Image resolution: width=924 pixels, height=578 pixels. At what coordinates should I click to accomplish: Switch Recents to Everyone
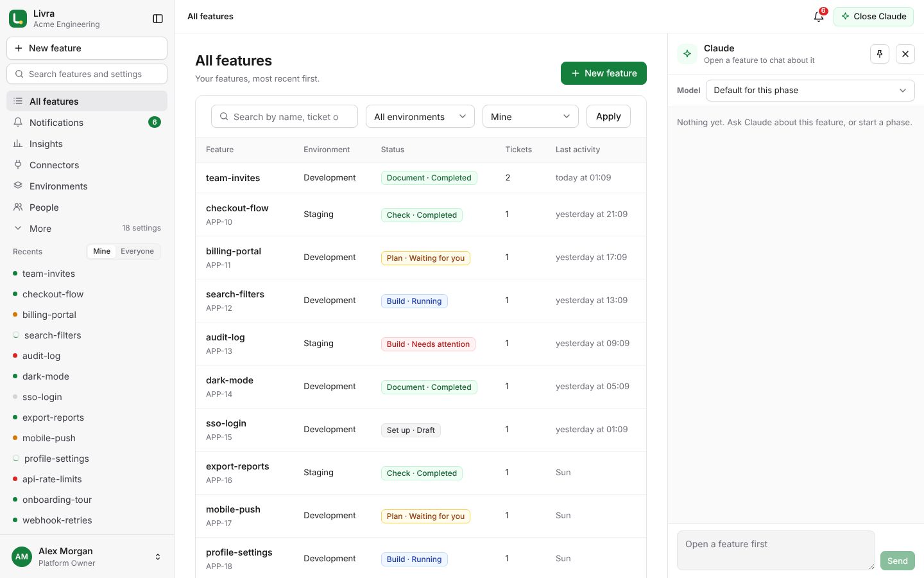coord(137,252)
